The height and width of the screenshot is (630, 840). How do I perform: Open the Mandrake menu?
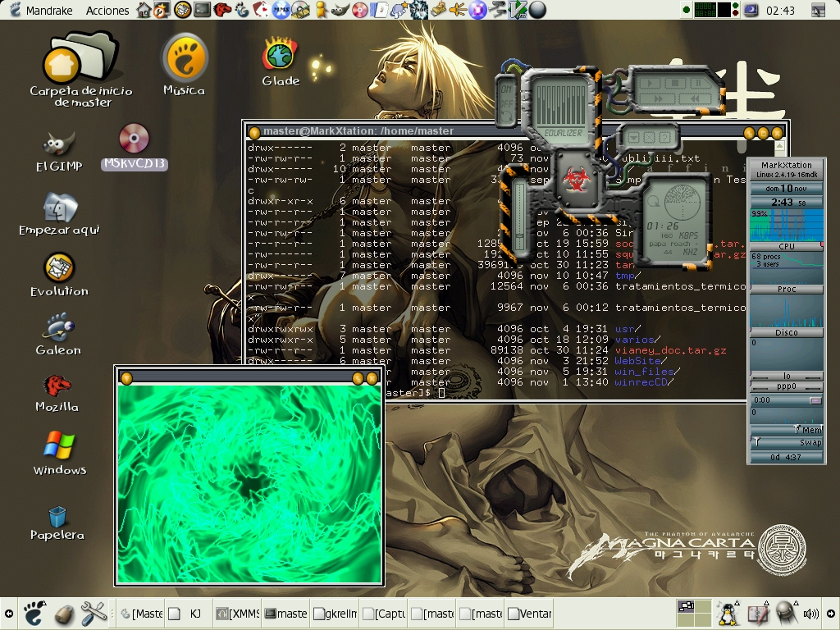pyautogui.click(x=41, y=10)
